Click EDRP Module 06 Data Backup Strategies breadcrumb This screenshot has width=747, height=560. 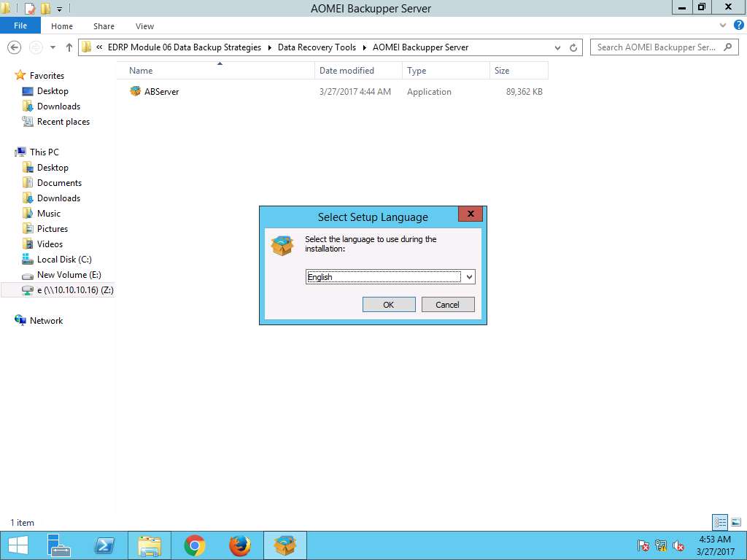[185, 47]
